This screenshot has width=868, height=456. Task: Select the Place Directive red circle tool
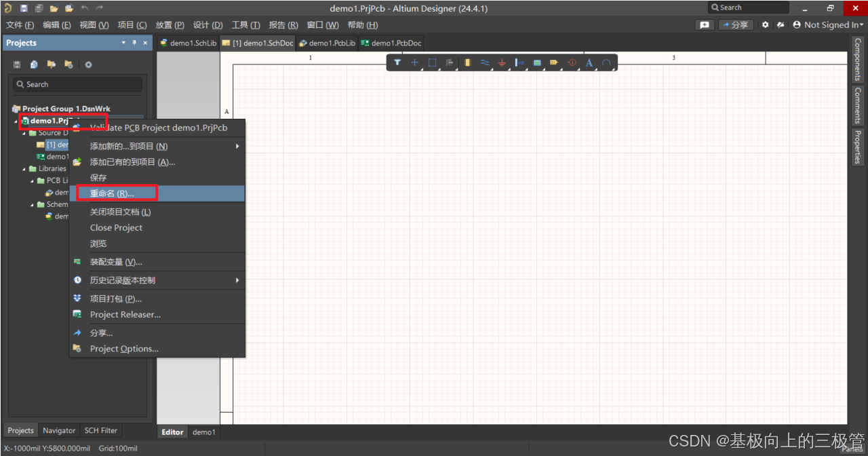click(x=572, y=62)
